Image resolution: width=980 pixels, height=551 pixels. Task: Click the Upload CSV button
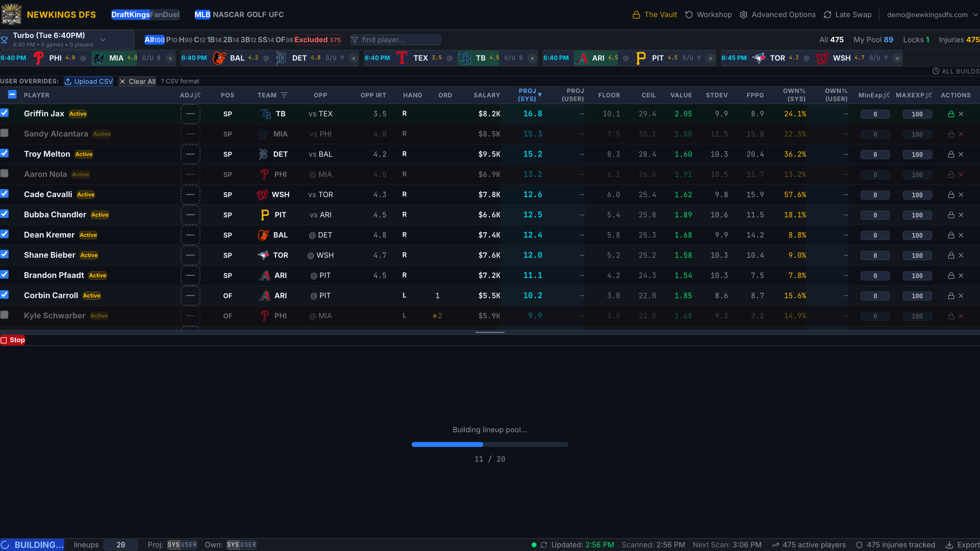coord(89,81)
